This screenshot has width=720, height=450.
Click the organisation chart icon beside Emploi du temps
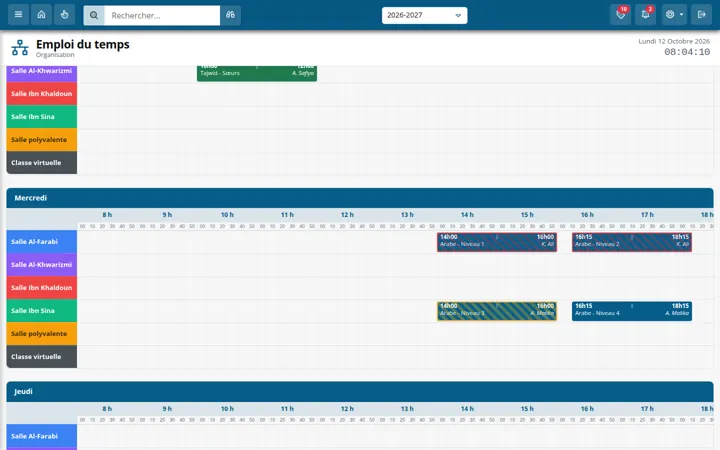[20, 48]
